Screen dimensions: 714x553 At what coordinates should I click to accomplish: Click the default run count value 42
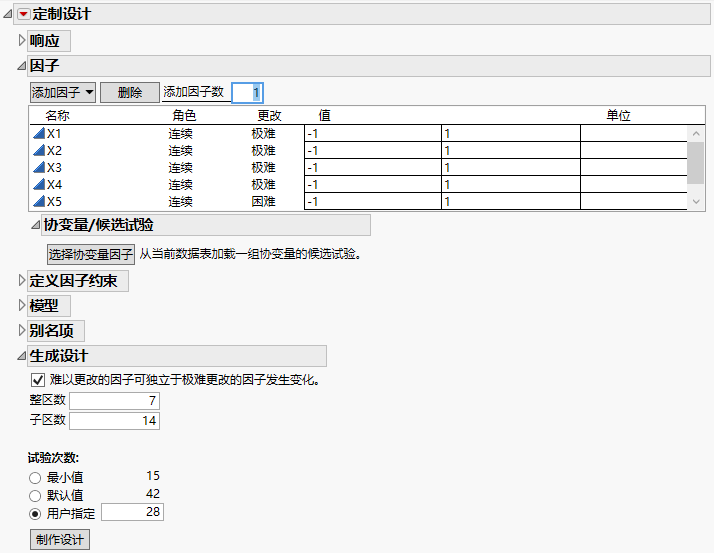(153, 494)
